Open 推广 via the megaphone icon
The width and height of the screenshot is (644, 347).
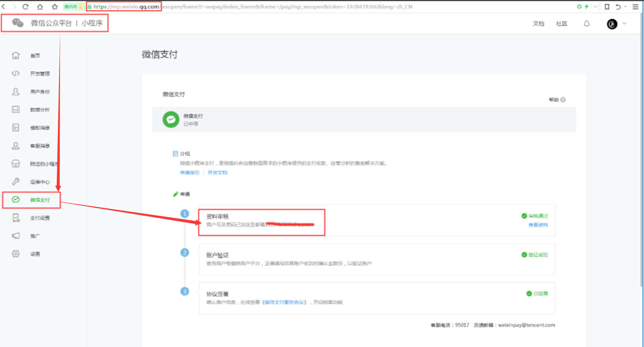pos(16,236)
